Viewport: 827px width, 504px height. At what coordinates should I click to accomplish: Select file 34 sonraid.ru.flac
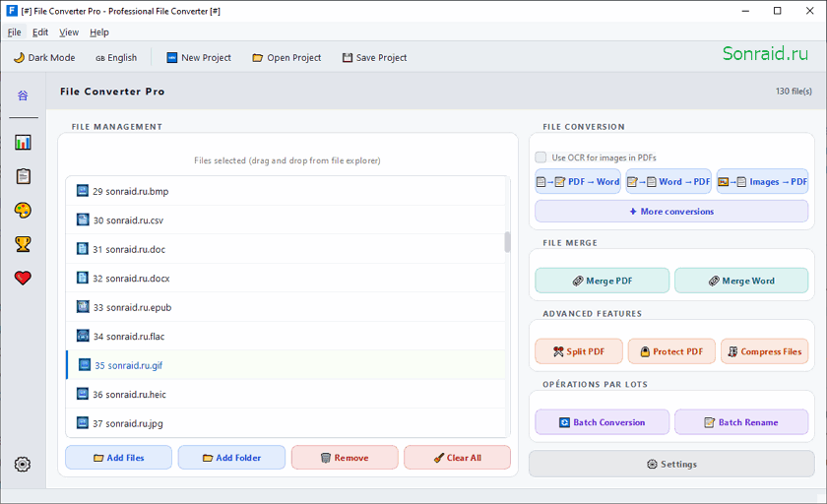(x=286, y=336)
